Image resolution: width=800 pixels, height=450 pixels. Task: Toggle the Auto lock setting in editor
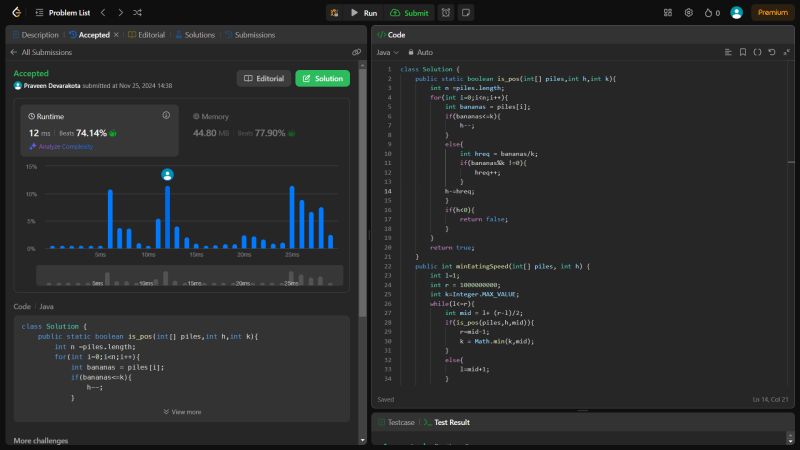(x=420, y=51)
